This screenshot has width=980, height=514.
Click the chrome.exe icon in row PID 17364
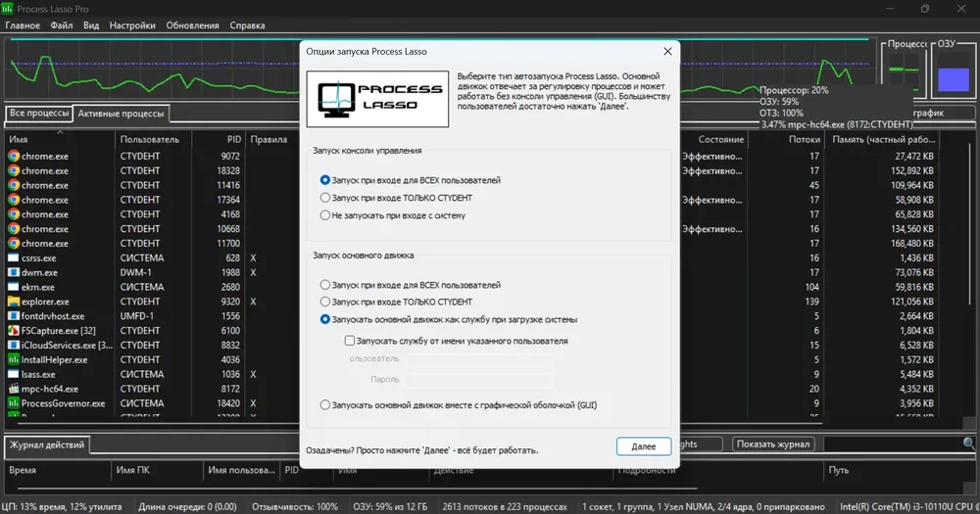click(x=14, y=200)
